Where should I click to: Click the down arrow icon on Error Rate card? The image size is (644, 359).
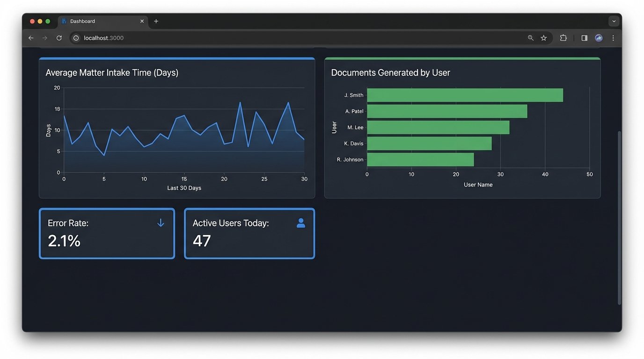pos(161,223)
